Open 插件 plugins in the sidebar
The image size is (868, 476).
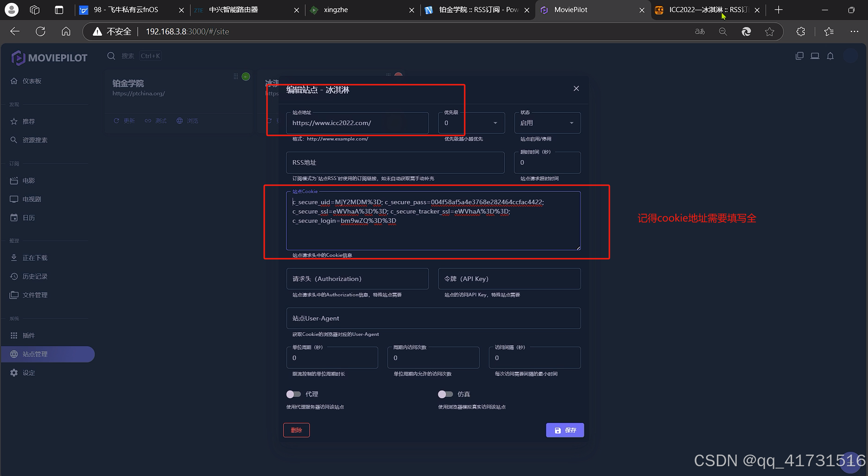pyautogui.click(x=23, y=335)
